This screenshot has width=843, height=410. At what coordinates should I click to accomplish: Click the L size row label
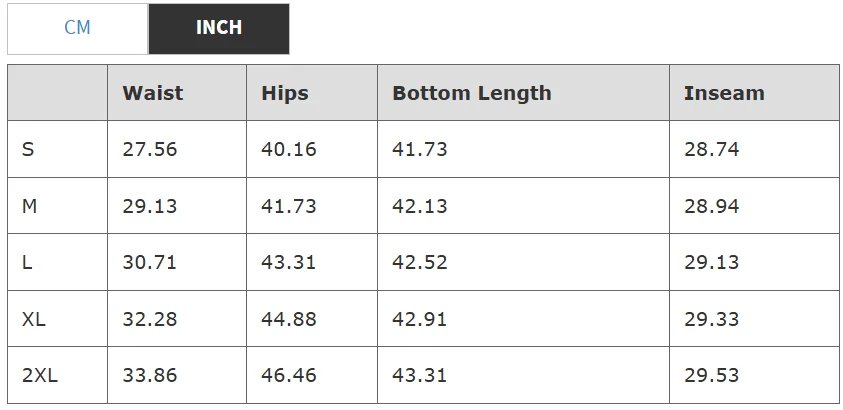27,262
